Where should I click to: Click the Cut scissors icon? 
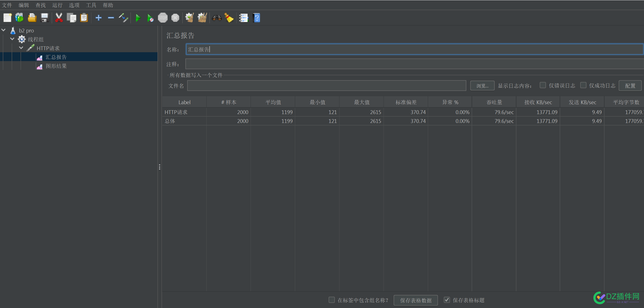[59, 18]
